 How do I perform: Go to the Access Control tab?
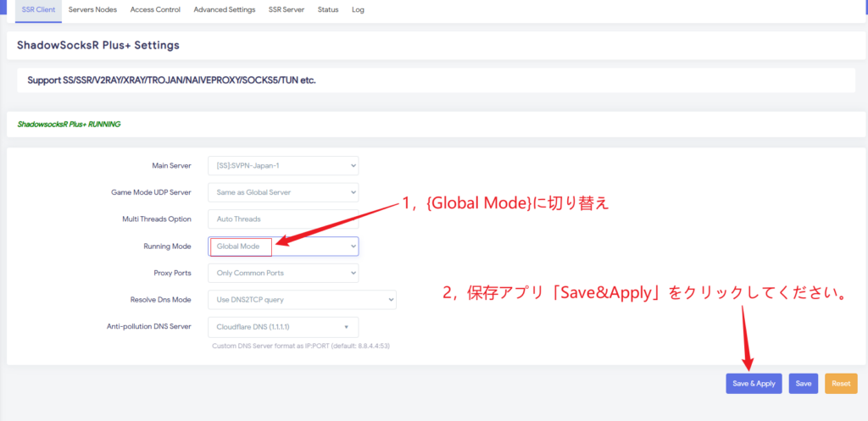156,9
